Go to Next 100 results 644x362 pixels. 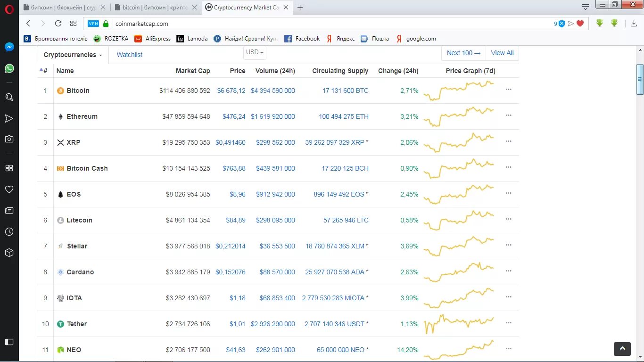coord(464,53)
